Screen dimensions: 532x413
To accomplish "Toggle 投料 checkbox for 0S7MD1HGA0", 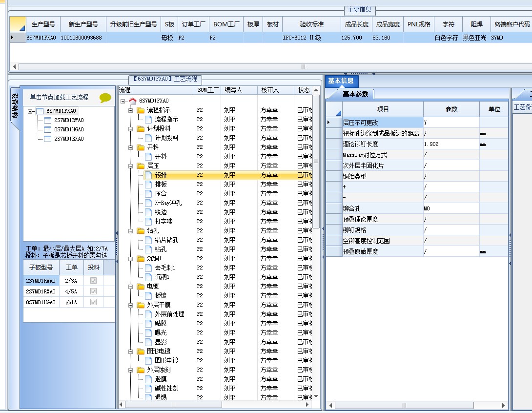I will pos(93,302).
